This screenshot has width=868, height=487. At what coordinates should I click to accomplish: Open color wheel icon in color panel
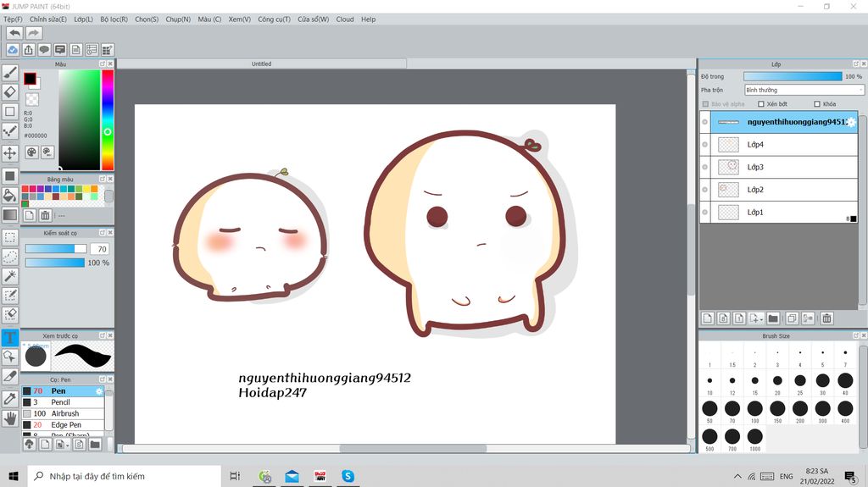pos(31,152)
